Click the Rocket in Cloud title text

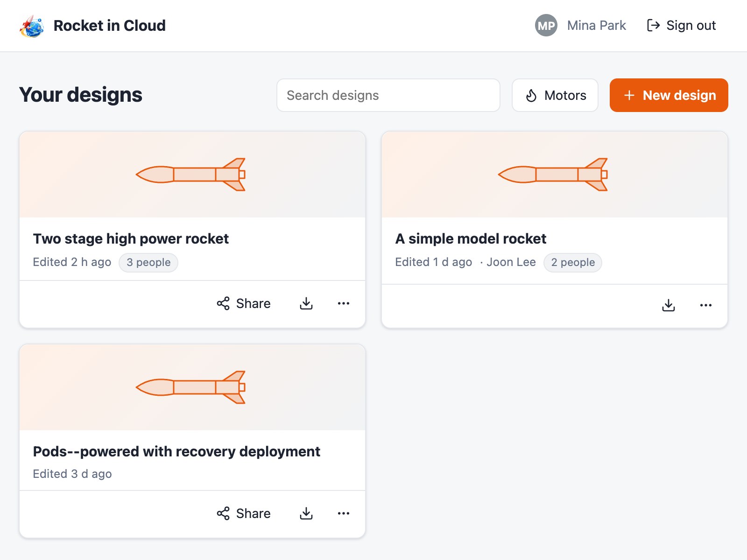[x=110, y=26]
